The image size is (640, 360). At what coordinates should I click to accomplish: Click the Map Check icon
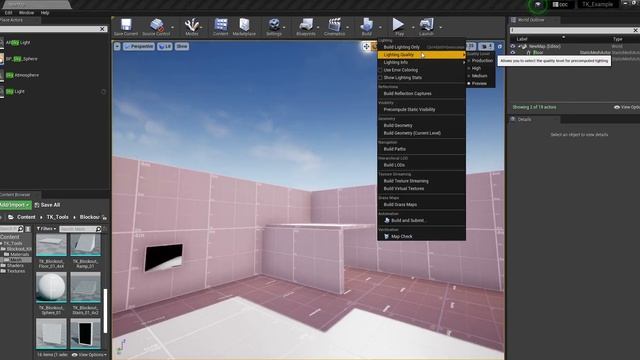pyautogui.click(x=387, y=236)
